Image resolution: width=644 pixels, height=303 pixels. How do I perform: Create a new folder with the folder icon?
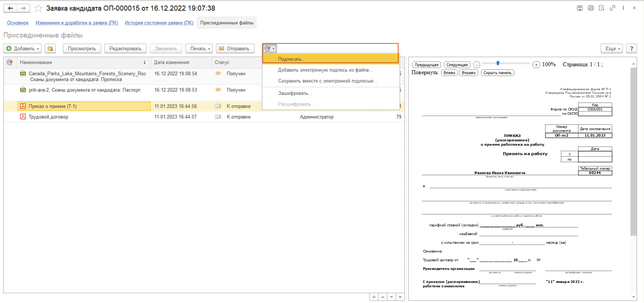click(50, 49)
